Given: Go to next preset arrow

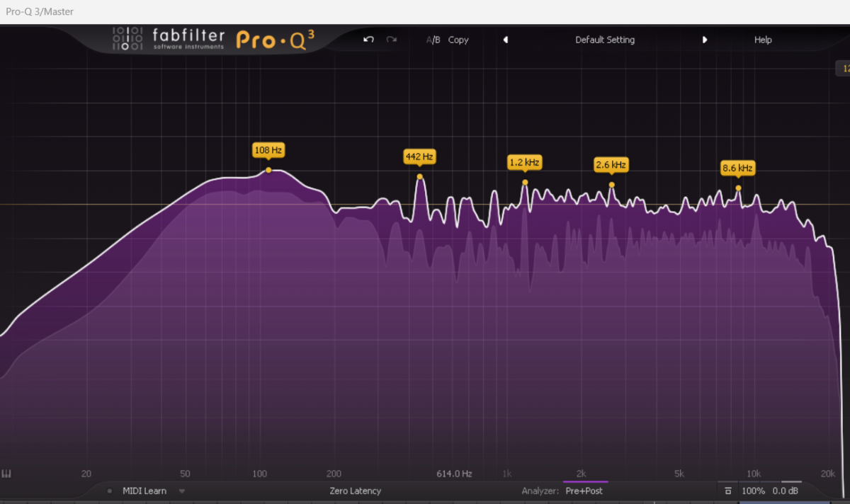Looking at the screenshot, I should (x=705, y=40).
